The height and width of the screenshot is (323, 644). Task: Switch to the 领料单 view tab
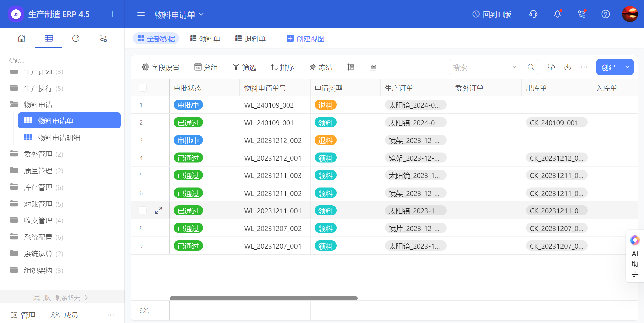coord(205,39)
